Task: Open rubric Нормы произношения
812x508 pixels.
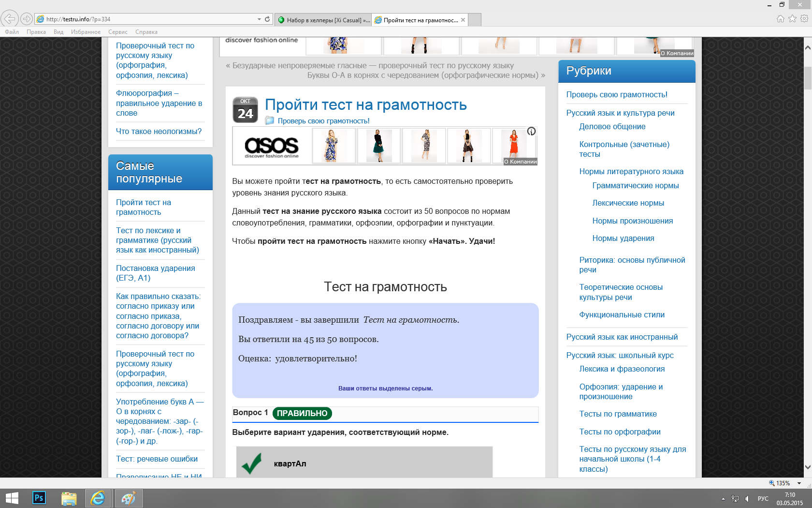Action: click(632, 221)
